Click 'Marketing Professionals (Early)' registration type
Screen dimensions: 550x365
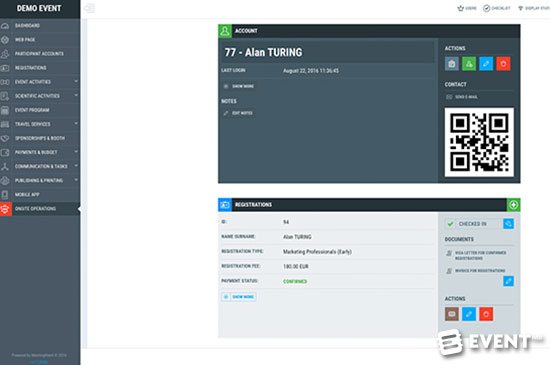[x=317, y=252]
